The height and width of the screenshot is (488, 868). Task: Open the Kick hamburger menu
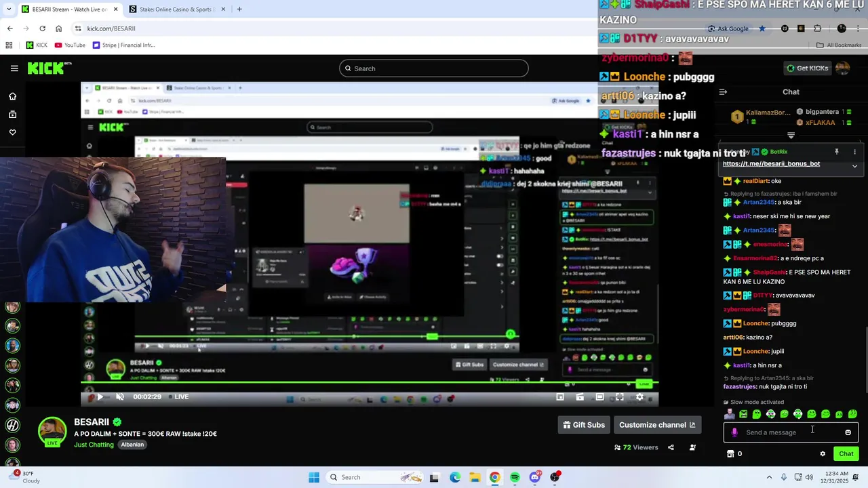pyautogui.click(x=14, y=68)
